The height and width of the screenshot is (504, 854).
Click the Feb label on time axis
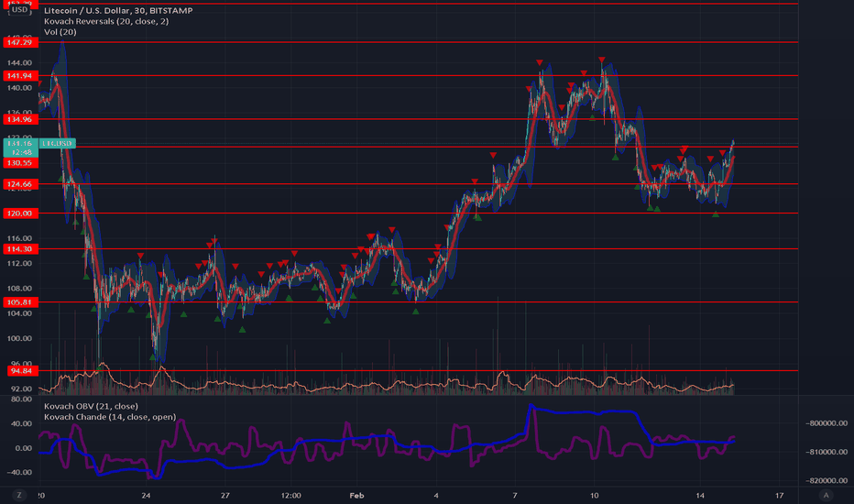pyautogui.click(x=356, y=495)
